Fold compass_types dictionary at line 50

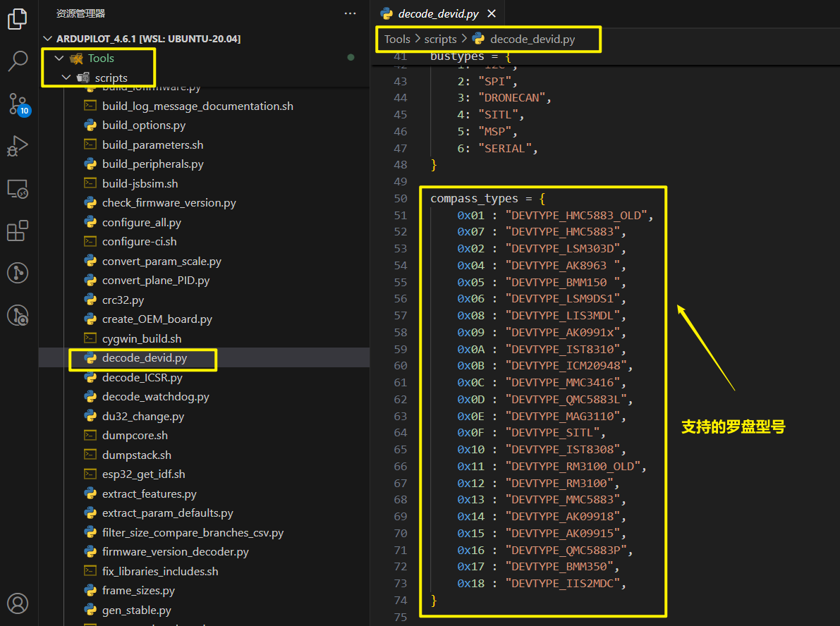tap(419, 199)
